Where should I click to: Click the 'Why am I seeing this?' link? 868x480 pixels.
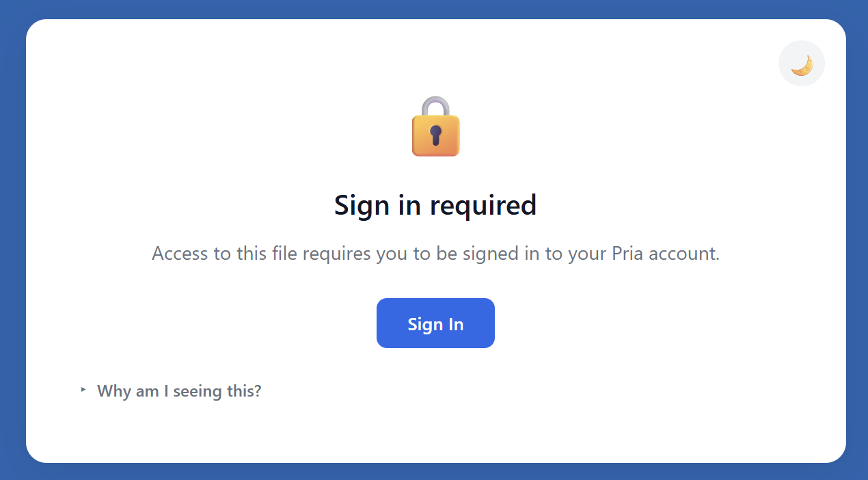179,390
